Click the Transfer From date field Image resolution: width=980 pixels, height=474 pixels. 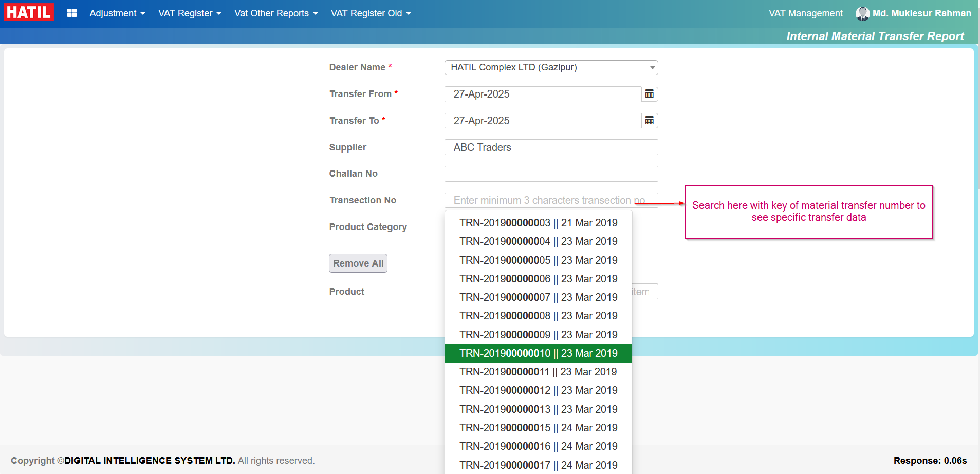click(543, 94)
